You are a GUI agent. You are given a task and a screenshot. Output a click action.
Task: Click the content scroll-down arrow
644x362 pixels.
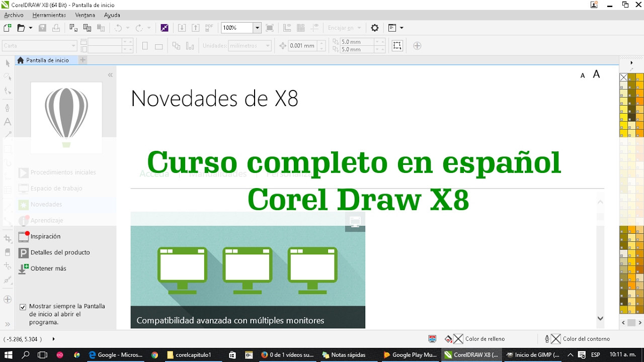[600, 318]
